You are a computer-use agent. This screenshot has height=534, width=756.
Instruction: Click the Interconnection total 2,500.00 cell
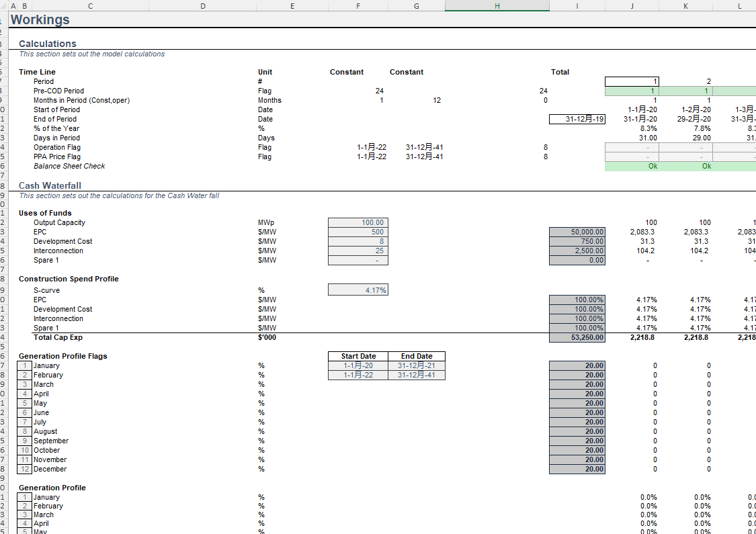point(577,251)
